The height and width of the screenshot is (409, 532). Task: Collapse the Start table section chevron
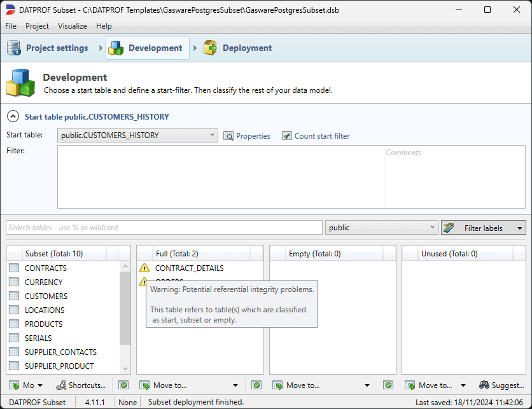click(12, 116)
